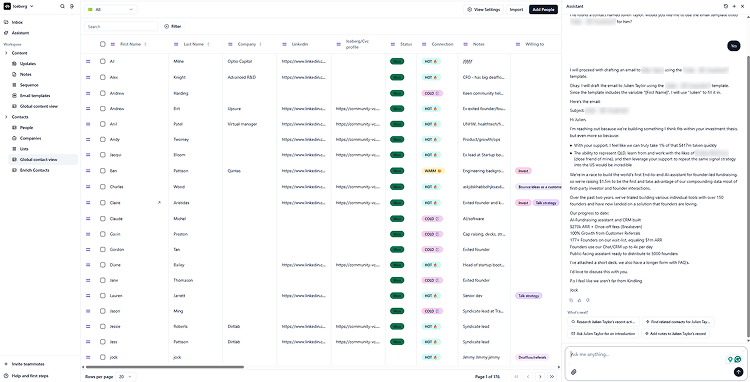Go to the next page with the arrow
Screen dimensions: 750x382
click(x=540, y=377)
